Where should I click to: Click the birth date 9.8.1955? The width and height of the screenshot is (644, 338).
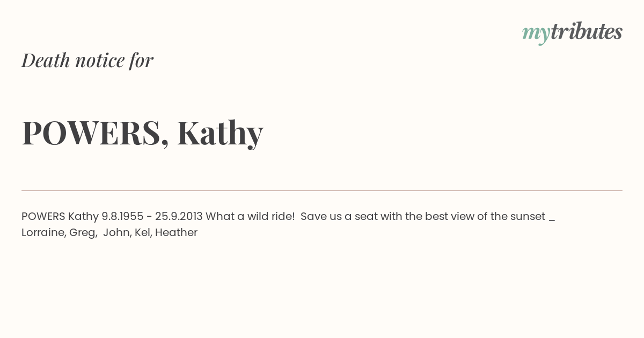tap(122, 216)
